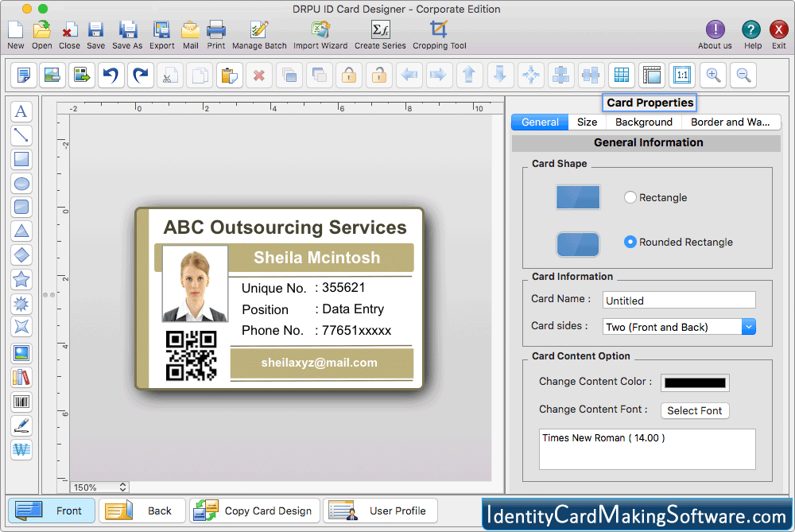
Task: Select the Rounded Rectangle radio button
Action: (x=630, y=242)
